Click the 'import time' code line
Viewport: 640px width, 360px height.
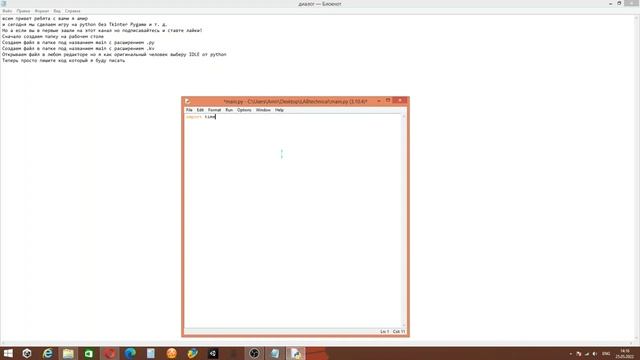click(x=200, y=117)
